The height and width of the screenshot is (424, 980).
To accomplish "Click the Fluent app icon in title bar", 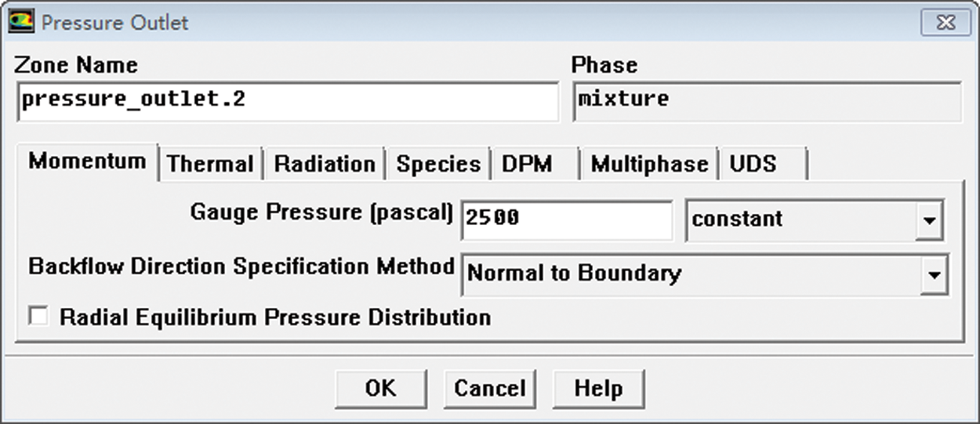I will coord(20,21).
